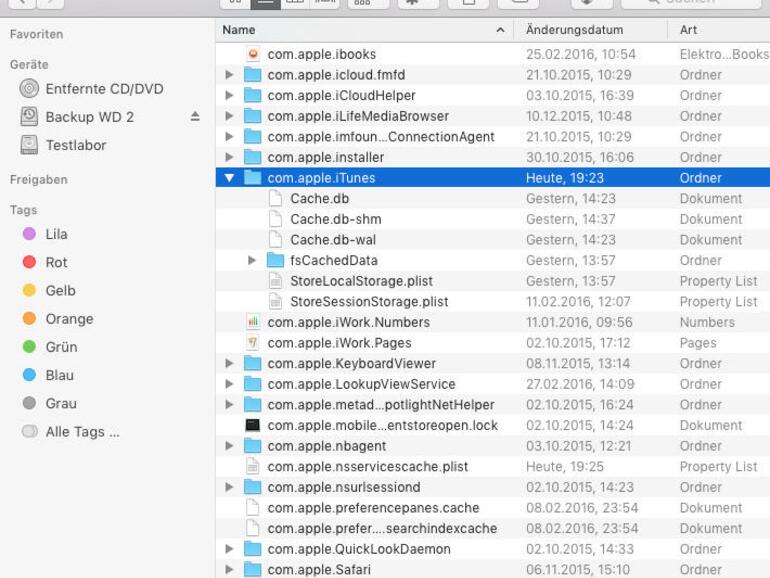The image size is (770, 578).
Task: Click the Tags sidebar heading
Action: pyautogui.click(x=24, y=210)
